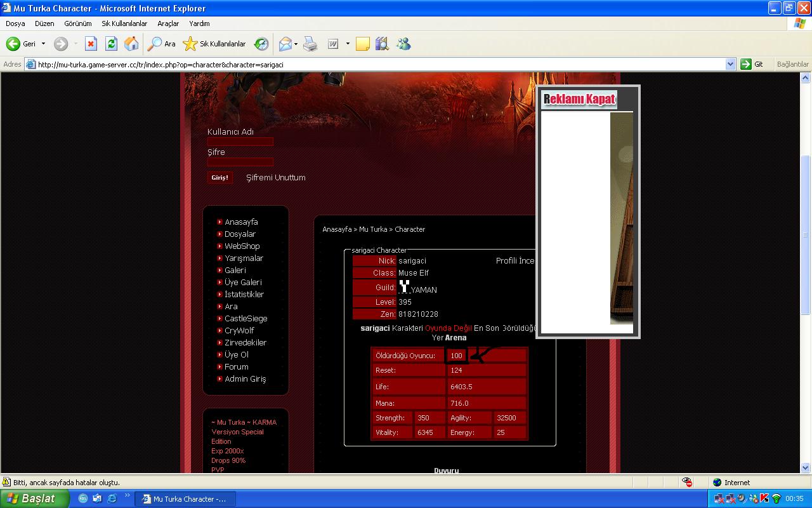This screenshot has height=508, width=812.
Task: Open the Başlat start button
Action: [34, 498]
